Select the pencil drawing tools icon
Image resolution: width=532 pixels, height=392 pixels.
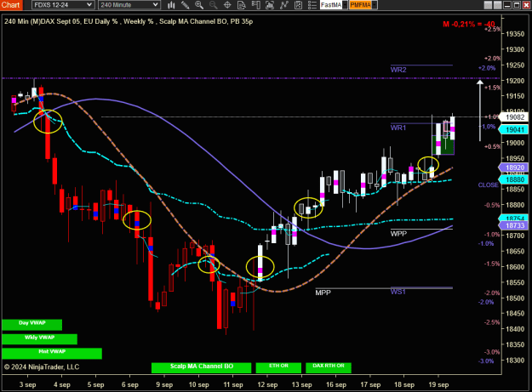(x=185, y=5)
